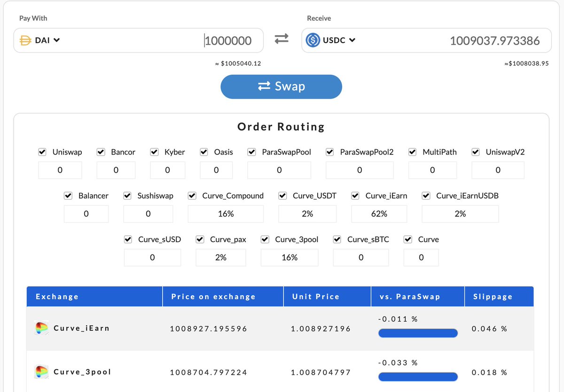Click the Curve_sUSD routing percentage box

152,257
